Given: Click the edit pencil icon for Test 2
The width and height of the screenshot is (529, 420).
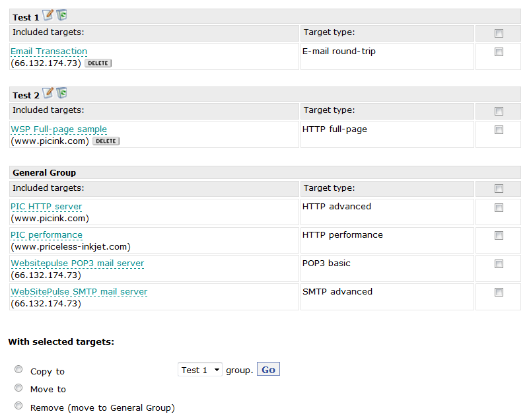Looking at the screenshot, I should click(x=48, y=92).
